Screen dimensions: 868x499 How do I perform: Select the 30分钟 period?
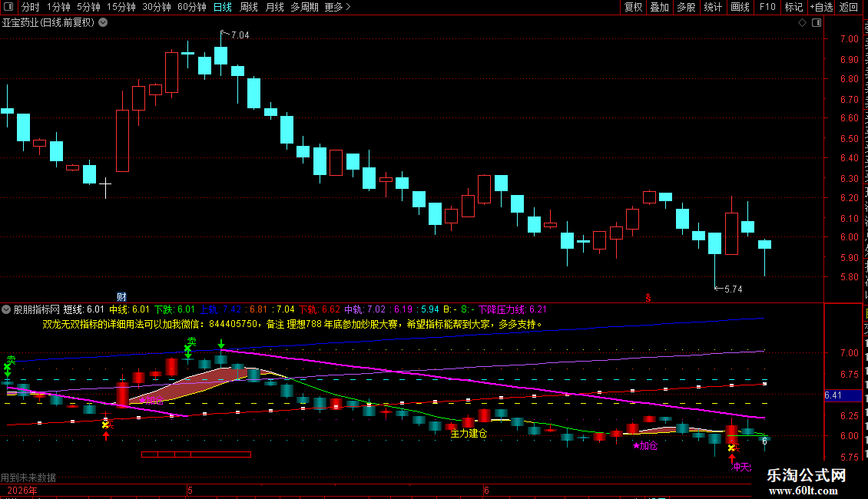[x=157, y=7]
